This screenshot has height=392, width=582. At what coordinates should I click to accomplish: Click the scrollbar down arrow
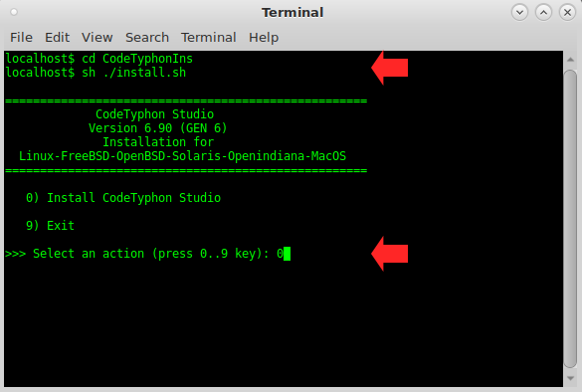pyautogui.click(x=570, y=378)
